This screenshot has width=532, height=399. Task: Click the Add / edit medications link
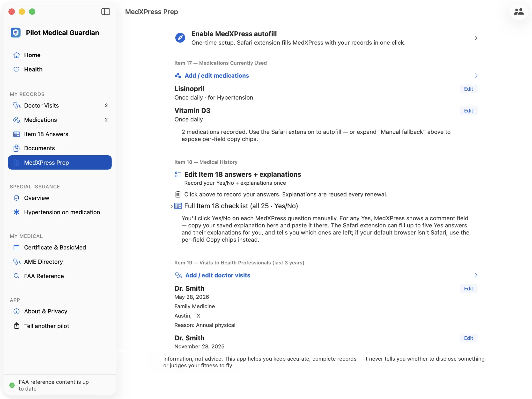click(217, 76)
